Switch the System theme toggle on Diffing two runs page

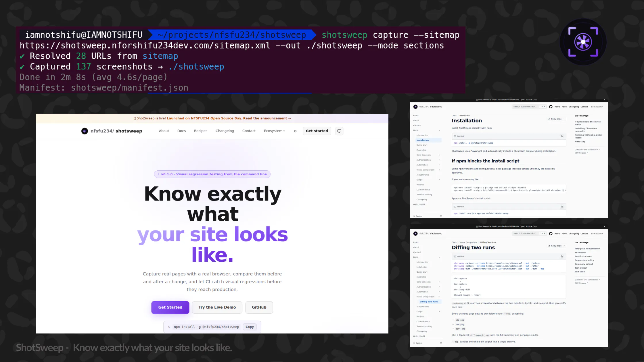click(418, 343)
